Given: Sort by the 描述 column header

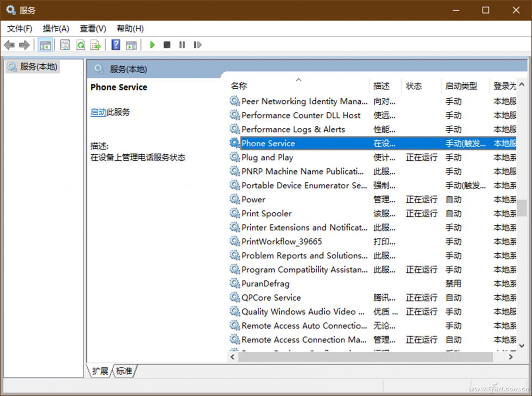Looking at the screenshot, I should pyautogui.click(x=385, y=86).
